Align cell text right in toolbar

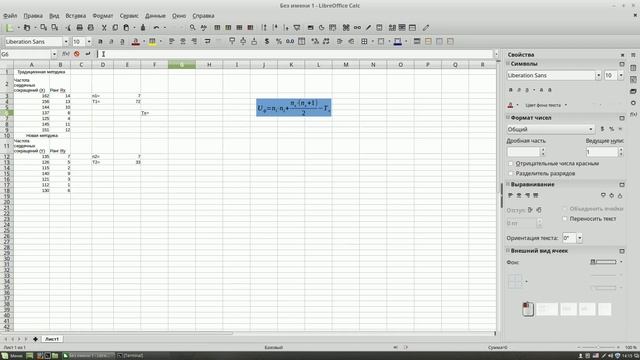click(x=194, y=42)
